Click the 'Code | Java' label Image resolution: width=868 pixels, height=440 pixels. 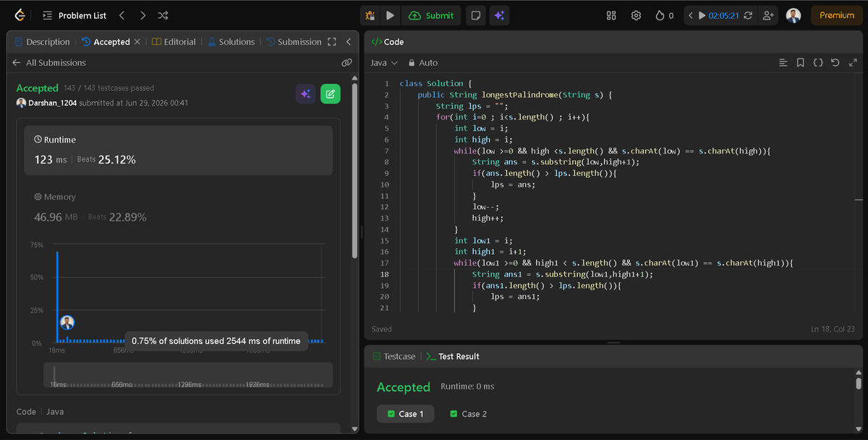click(41, 412)
